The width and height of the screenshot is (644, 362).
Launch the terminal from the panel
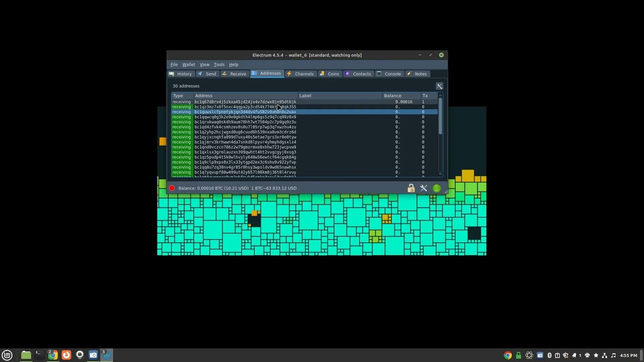[39, 355]
